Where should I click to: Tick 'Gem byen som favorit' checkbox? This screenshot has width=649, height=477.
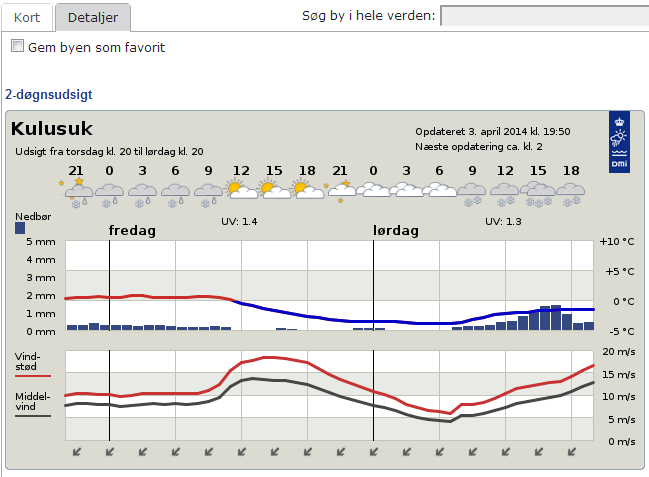coord(17,46)
